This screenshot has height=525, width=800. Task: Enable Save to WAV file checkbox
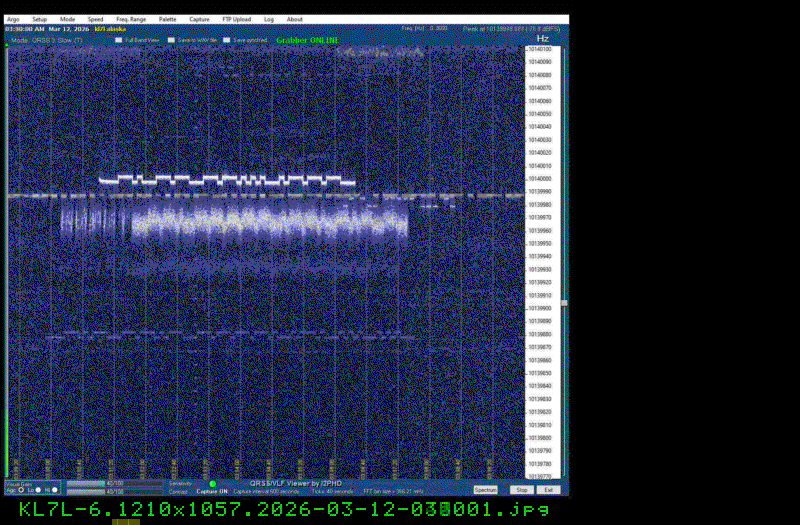(171, 41)
